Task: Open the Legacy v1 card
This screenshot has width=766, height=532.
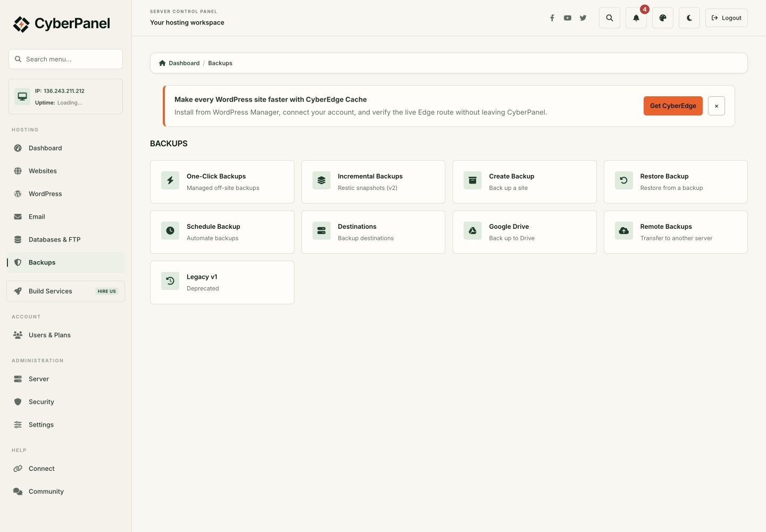Action: [x=222, y=282]
